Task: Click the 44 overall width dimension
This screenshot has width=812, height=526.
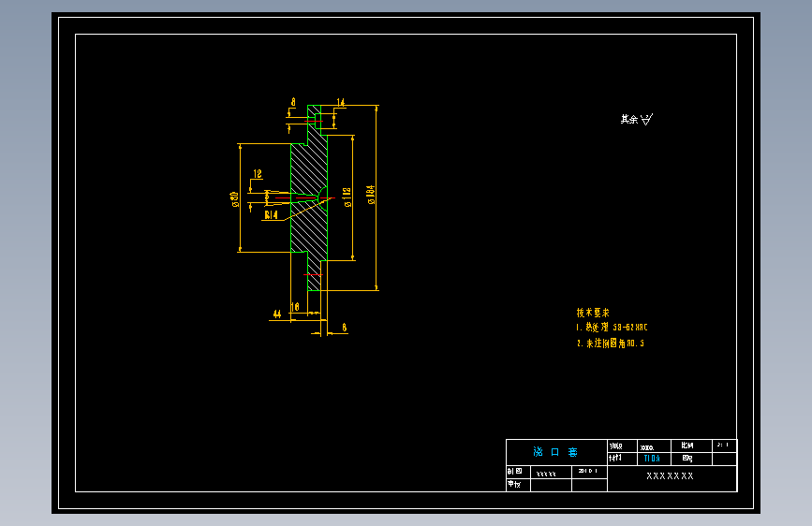Action: click(277, 314)
